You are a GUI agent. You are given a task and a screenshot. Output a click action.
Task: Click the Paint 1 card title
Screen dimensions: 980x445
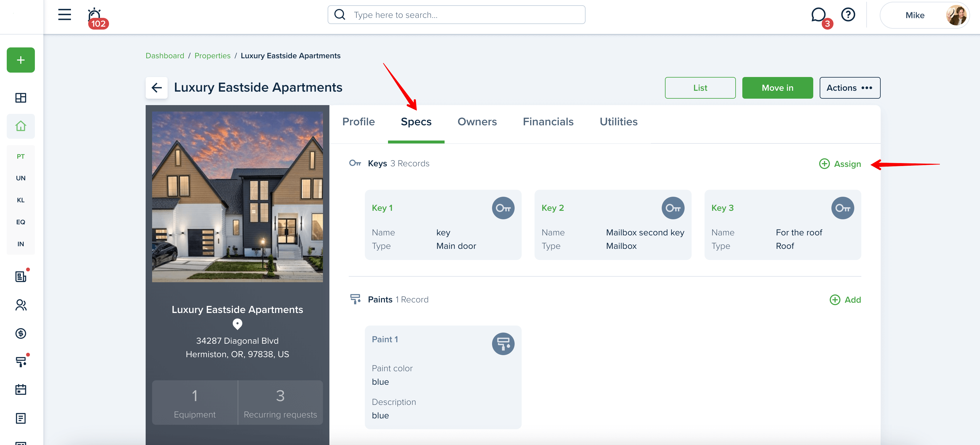(384, 339)
